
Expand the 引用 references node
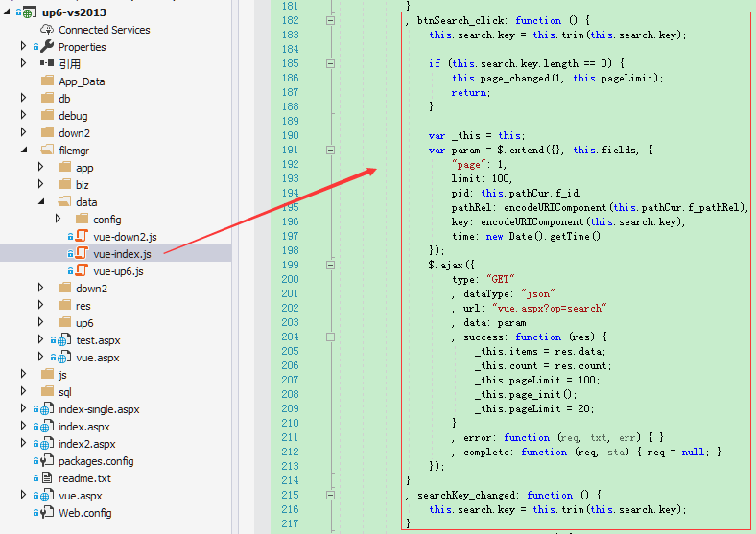(23, 63)
